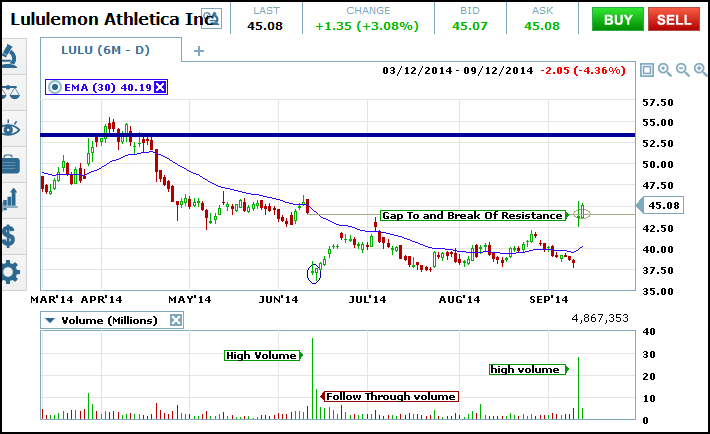Image resolution: width=710 pixels, height=434 pixels.
Task: Open the dollar sign icon in sidebar
Action: 9,236
